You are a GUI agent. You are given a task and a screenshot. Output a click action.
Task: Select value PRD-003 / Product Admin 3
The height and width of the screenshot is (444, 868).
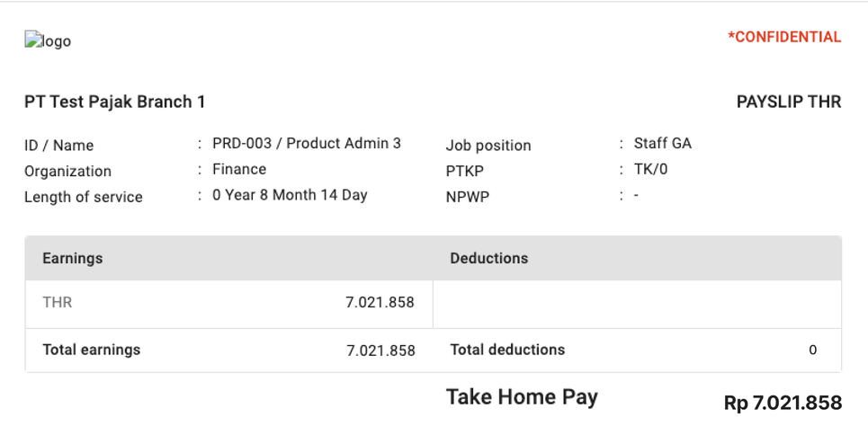tap(307, 143)
